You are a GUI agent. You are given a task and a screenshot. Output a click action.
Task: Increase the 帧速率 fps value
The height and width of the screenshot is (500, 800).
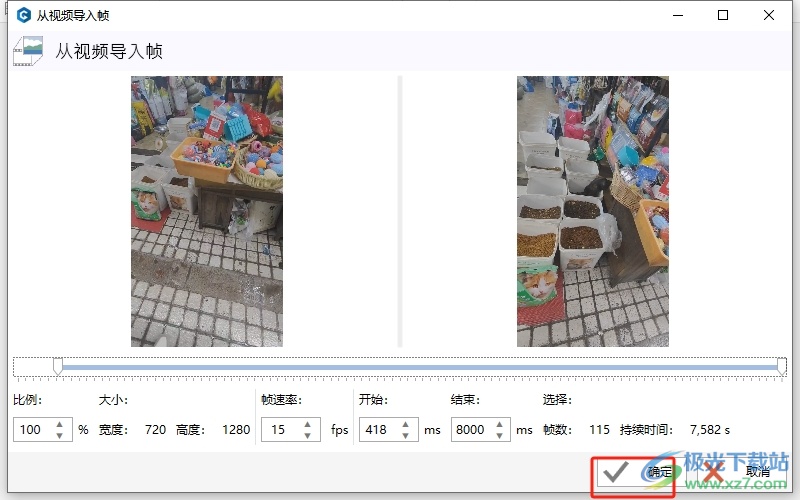click(307, 424)
